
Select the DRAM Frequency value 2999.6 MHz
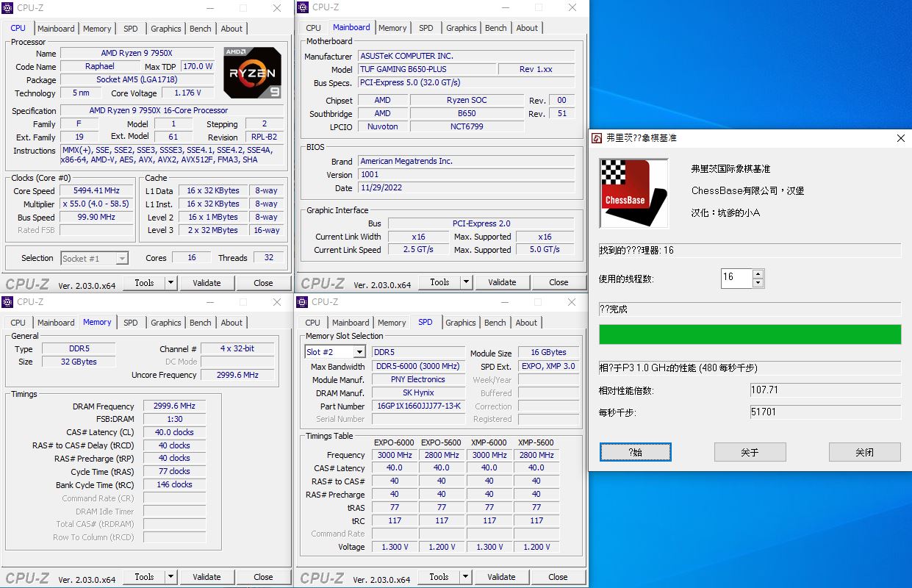tap(174, 406)
